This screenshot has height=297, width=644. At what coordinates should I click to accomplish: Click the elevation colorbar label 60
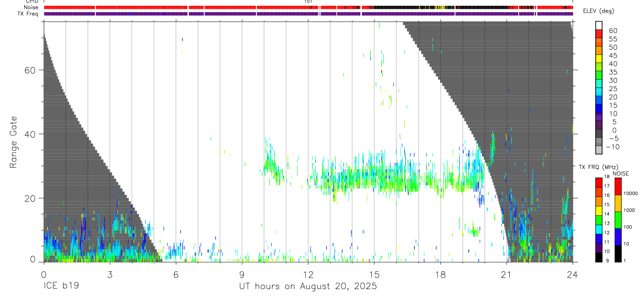(x=613, y=31)
